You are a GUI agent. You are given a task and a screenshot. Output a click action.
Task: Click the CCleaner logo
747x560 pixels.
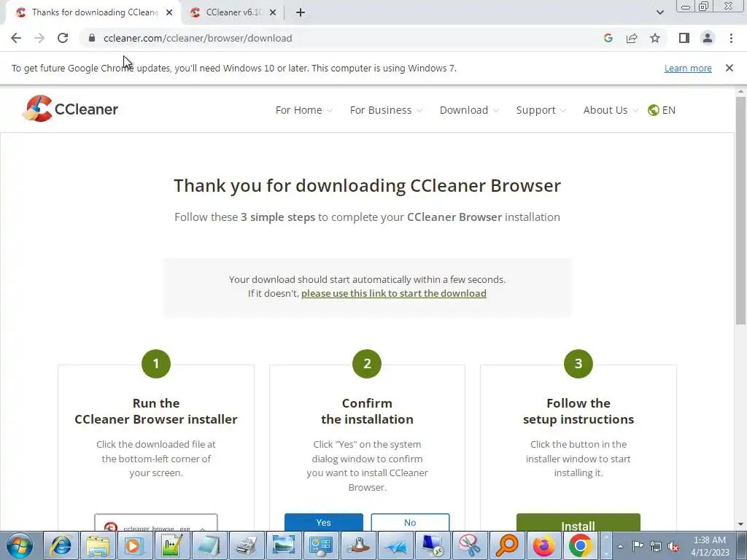click(70, 109)
